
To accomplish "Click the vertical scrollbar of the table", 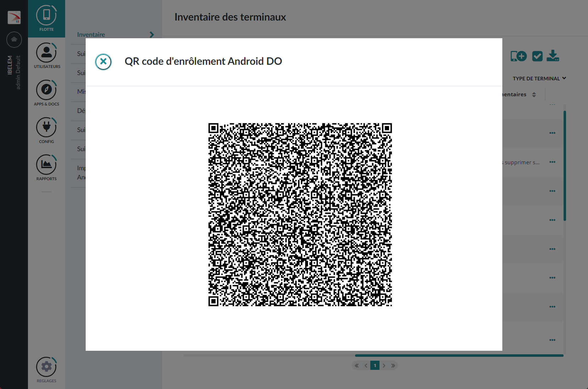I will [565, 166].
